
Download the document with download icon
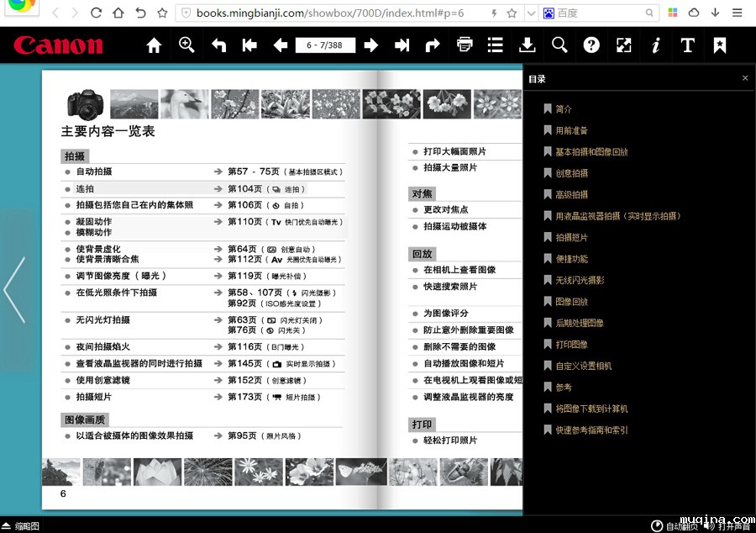click(x=527, y=45)
